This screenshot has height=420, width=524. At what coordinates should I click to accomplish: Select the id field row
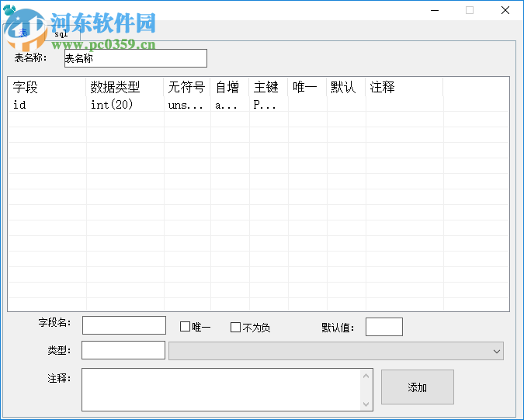coord(258,105)
